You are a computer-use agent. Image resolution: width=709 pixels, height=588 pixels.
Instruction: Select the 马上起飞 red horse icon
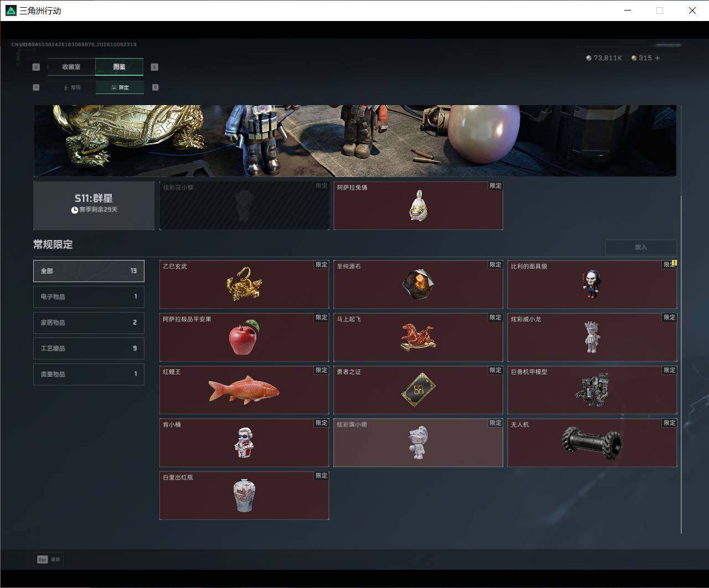tap(418, 337)
